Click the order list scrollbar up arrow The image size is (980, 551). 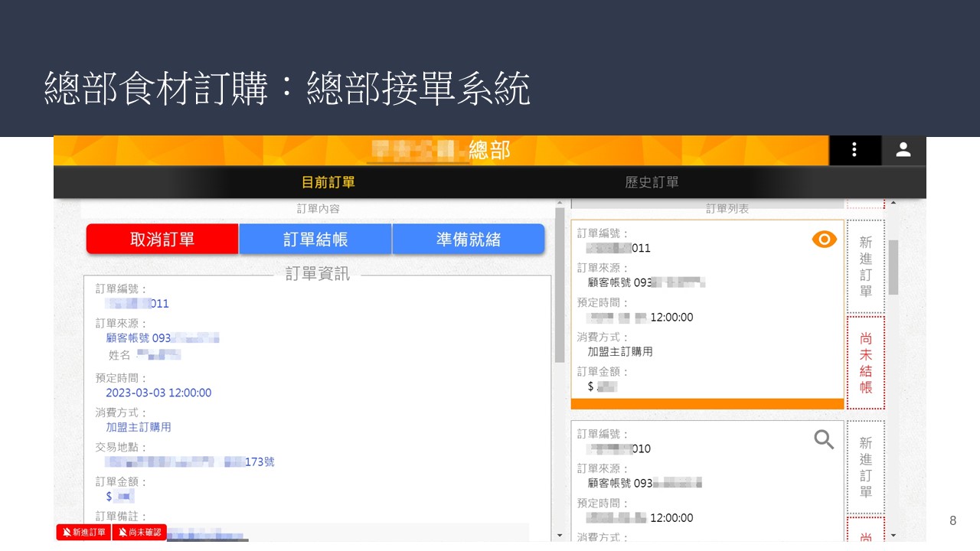pos(893,204)
